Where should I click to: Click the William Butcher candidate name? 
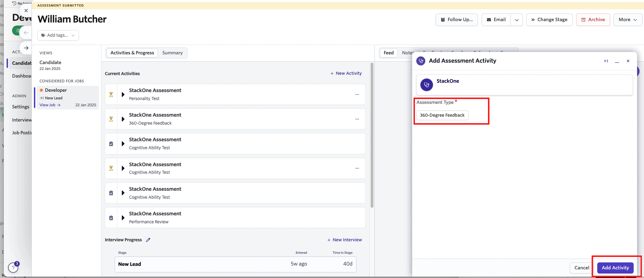tap(72, 19)
